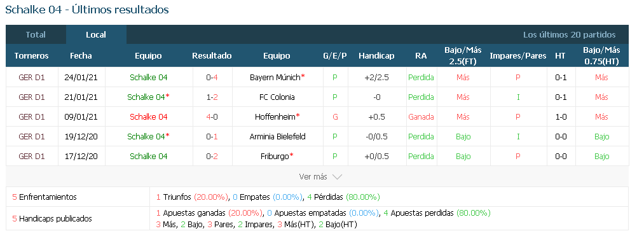Click GER D1 tournament on 24/01/21 row
Image resolution: width=644 pixels, height=238 pixels.
(32, 77)
